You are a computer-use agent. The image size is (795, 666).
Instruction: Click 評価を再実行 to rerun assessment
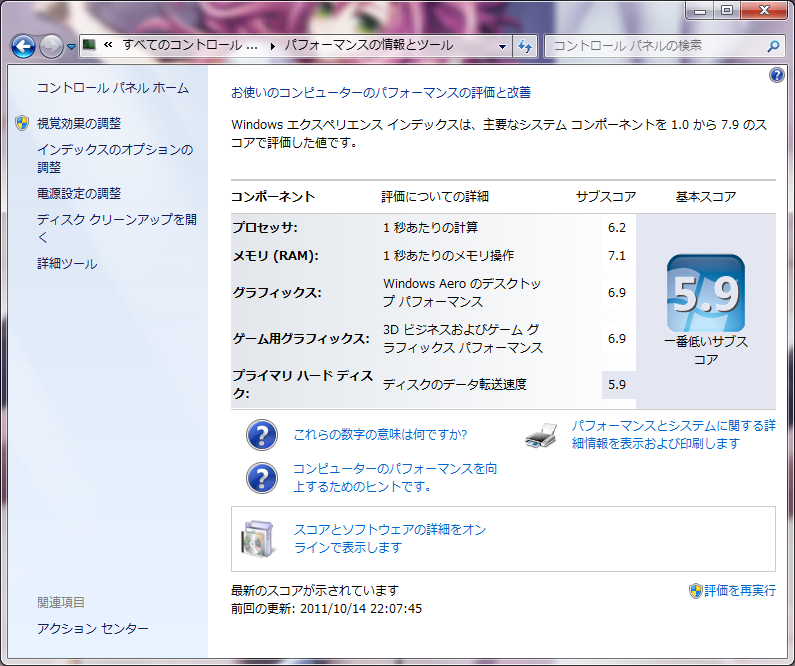(x=739, y=590)
